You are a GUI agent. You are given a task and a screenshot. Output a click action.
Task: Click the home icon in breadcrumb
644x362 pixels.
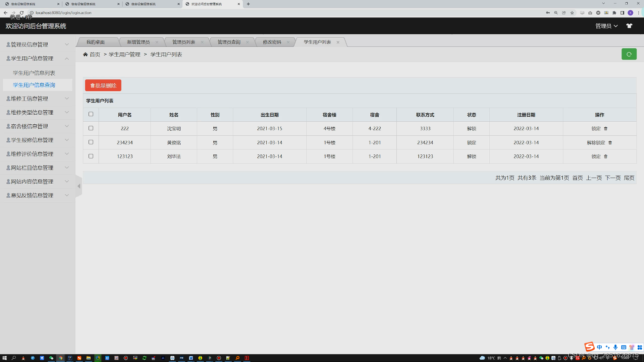[86, 55]
